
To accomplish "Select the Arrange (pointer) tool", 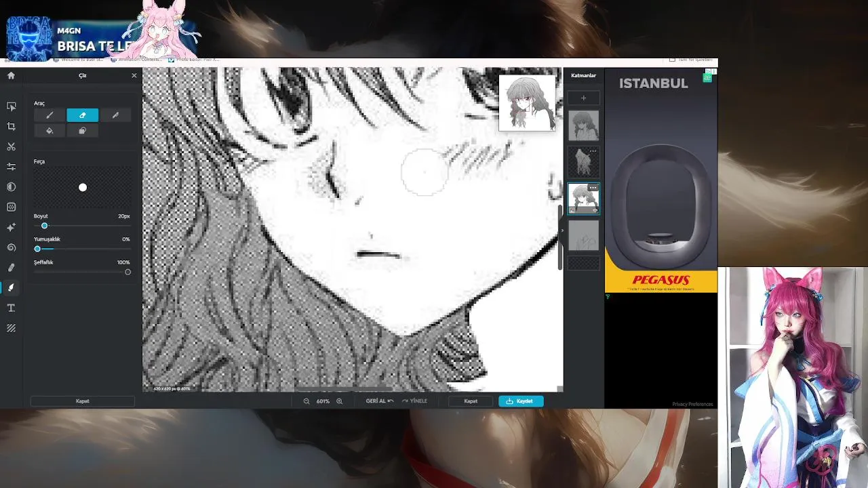I will (x=11, y=106).
